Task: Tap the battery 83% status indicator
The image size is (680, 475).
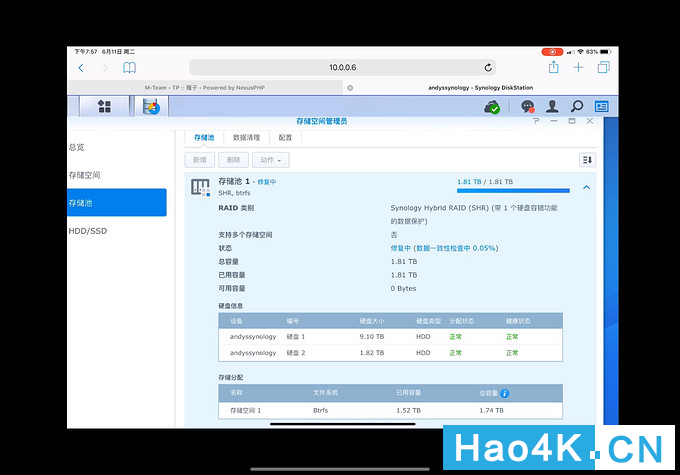Action: coord(598,52)
